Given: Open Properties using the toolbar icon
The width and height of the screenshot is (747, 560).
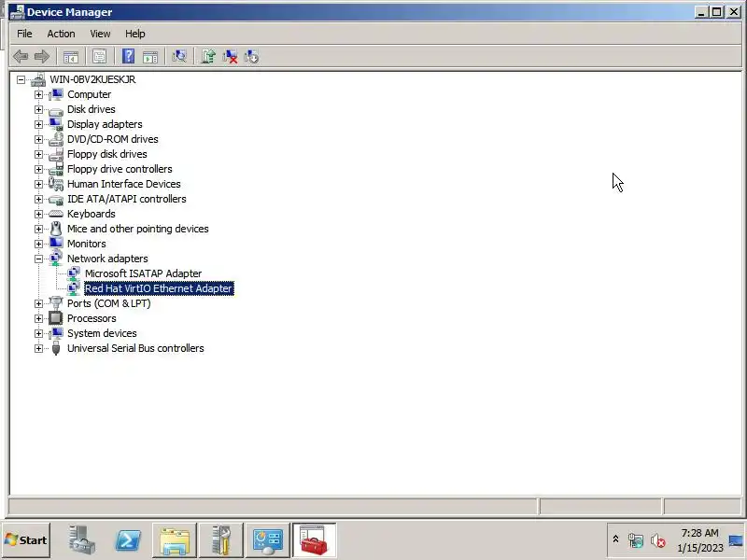Looking at the screenshot, I should pyautogui.click(x=100, y=57).
